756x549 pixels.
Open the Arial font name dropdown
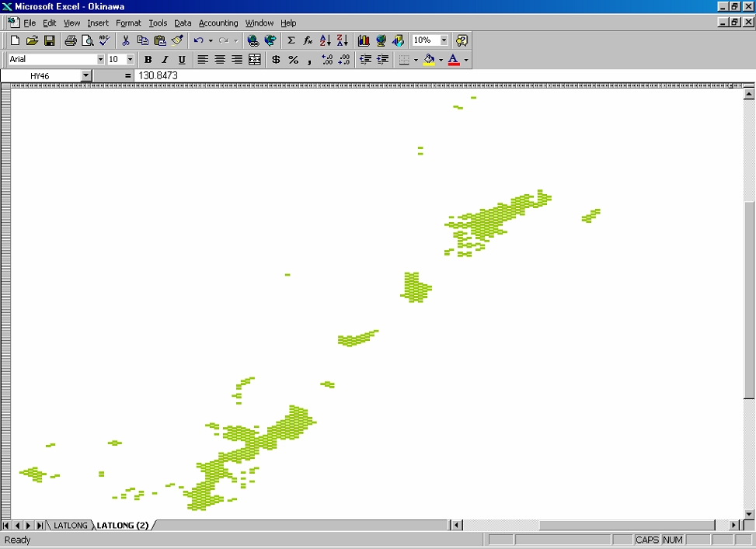[x=100, y=59]
